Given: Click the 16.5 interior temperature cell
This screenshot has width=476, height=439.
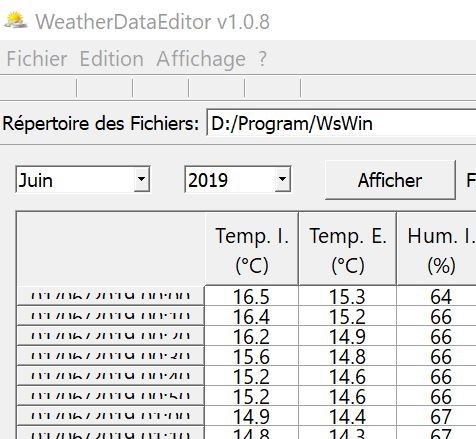Looking at the screenshot, I should tap(251, 296).
